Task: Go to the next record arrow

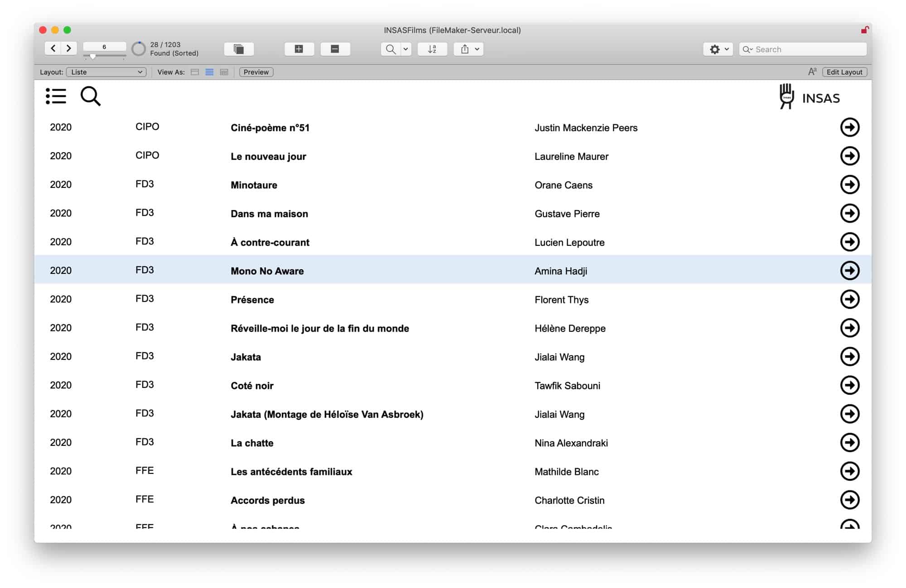Action: (68, 48)
